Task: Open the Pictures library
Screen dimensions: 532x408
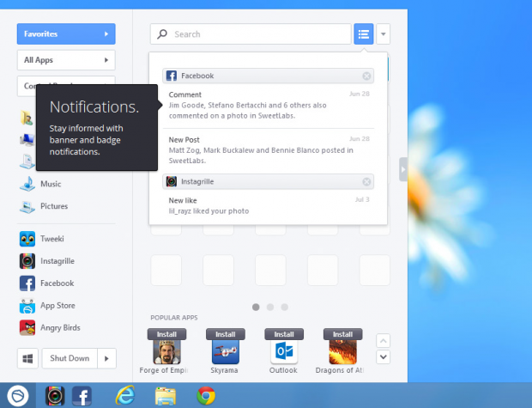Action: (x=44, y=206)
